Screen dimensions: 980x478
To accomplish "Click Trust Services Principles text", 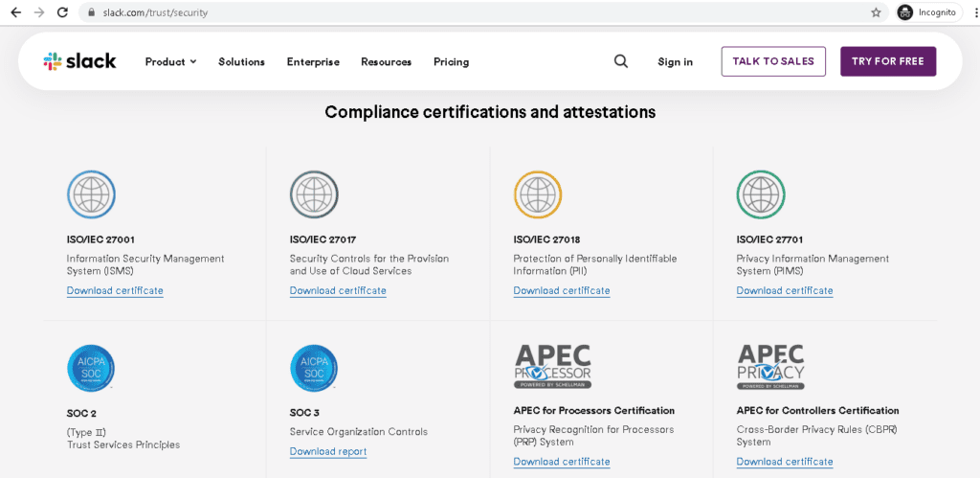I will point(123,444).
